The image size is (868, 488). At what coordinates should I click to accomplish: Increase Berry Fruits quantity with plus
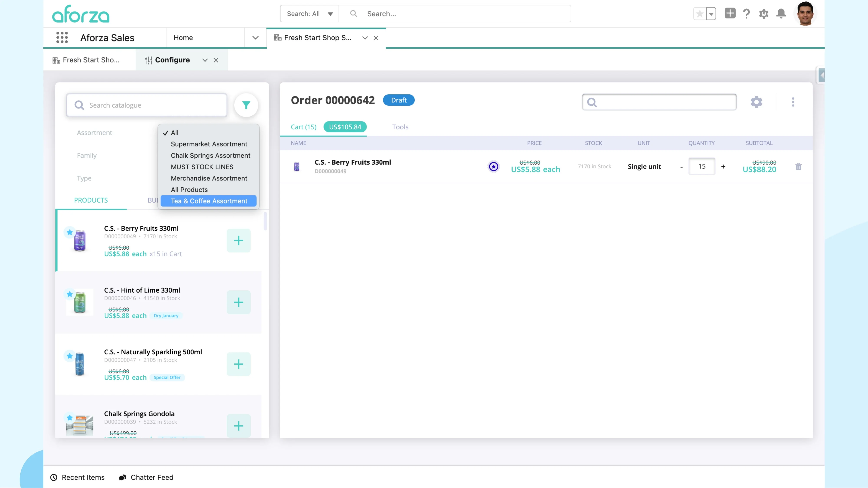[x=723, y=166]
